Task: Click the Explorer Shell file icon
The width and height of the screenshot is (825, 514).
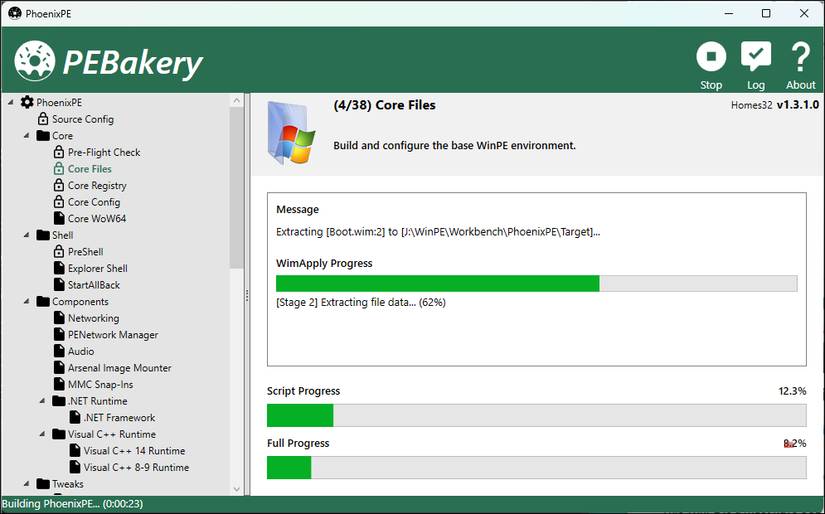Action: point(59,268)
